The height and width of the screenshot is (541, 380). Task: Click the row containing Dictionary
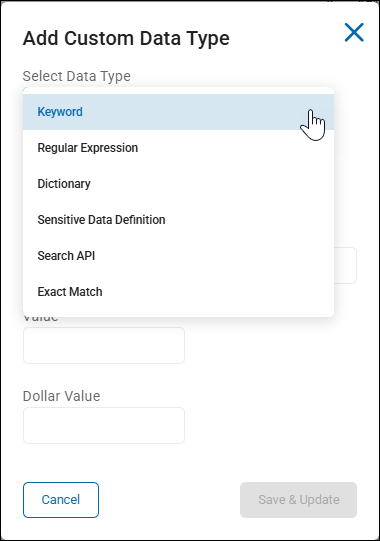178,184
